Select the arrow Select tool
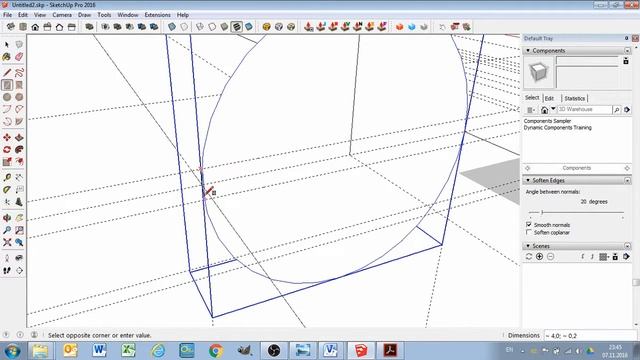 (7, 44)
